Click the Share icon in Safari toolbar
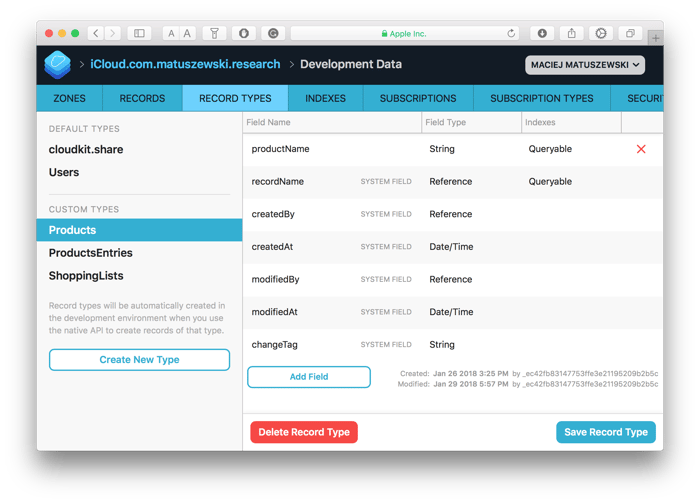Image resolution: width=700 pixels, height=503 pixels. click(570, 33)
